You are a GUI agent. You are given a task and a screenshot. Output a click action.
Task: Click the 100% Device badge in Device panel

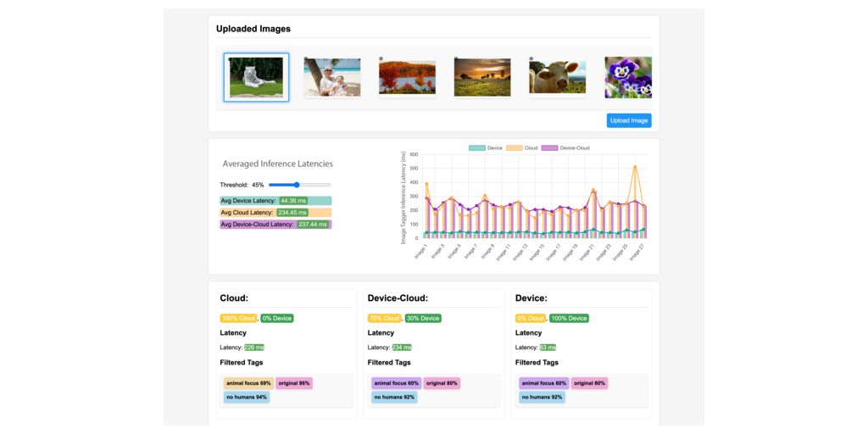tap(570, 318)
